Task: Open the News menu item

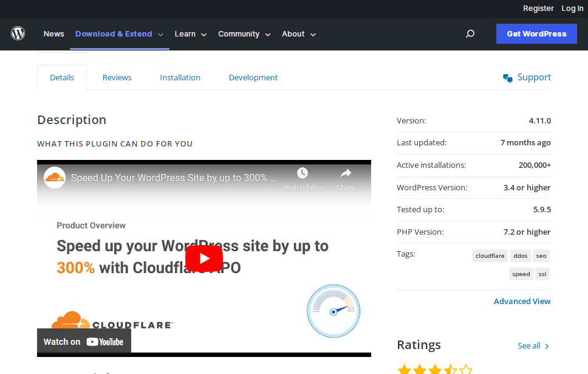Action: 53,34
